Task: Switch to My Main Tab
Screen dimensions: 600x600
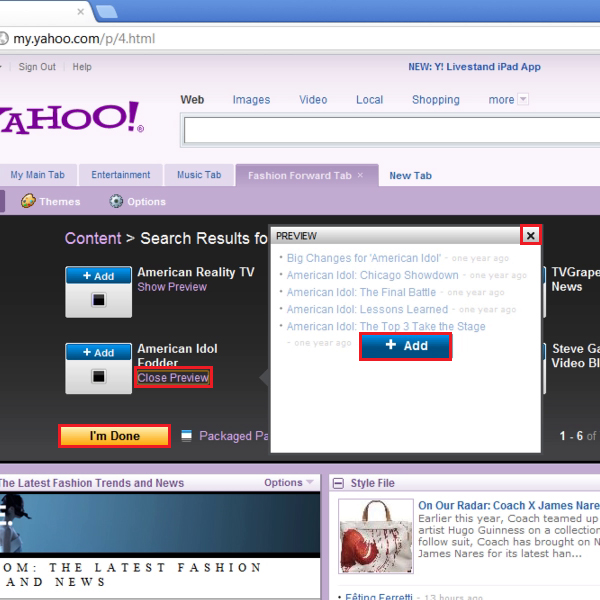Action: click(x=38, y=175)
